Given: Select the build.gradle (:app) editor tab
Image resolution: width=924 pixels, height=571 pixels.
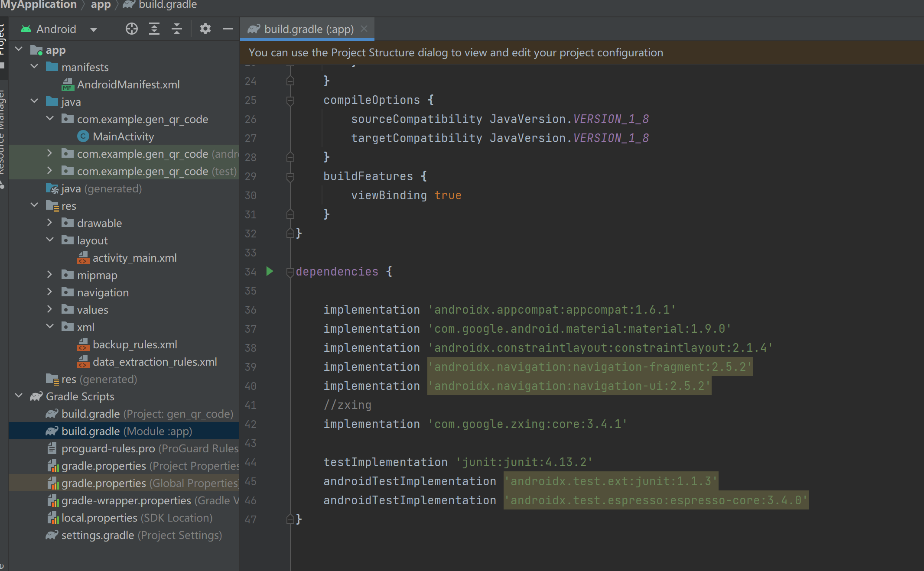Looking at the screenshot, I should point(306,29).
